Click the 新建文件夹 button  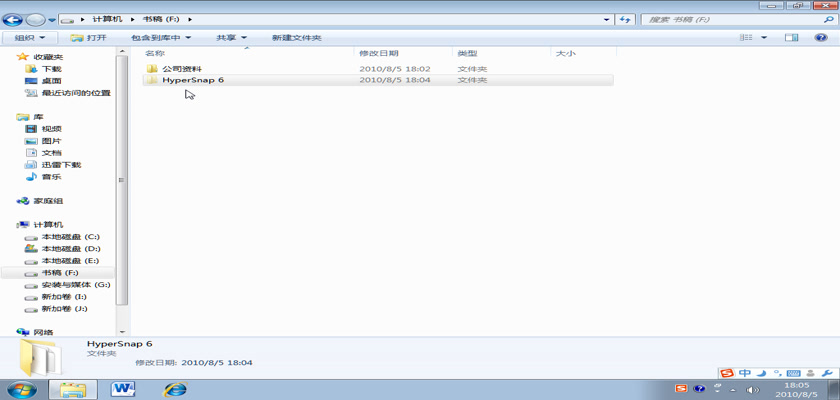pos(296,38)
